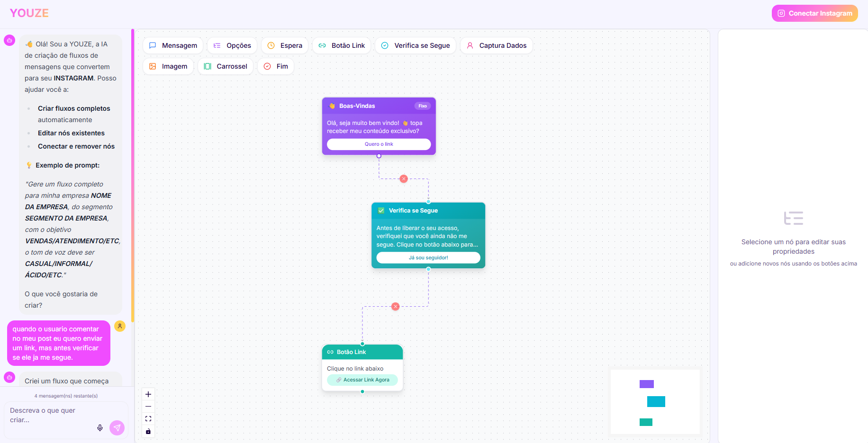Screen dimensions: 868x443
Task: Add a Fim end node
Action: click(276, 66)
